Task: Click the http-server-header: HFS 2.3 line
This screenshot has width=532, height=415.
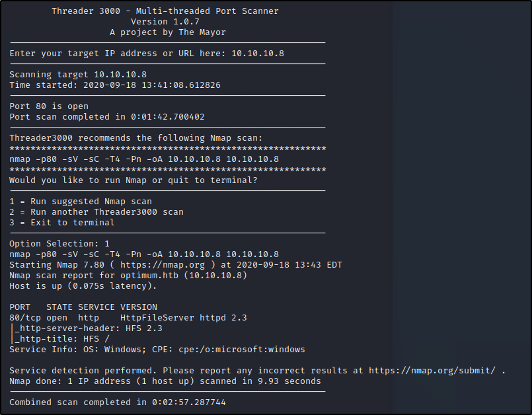Action: pos(89,328)
